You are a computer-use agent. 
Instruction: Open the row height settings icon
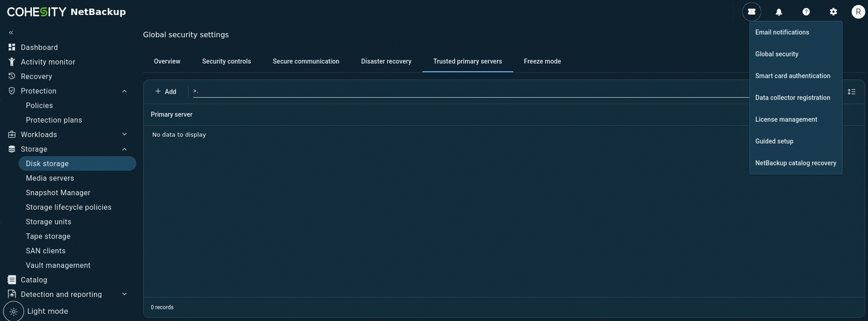[852, 92]
